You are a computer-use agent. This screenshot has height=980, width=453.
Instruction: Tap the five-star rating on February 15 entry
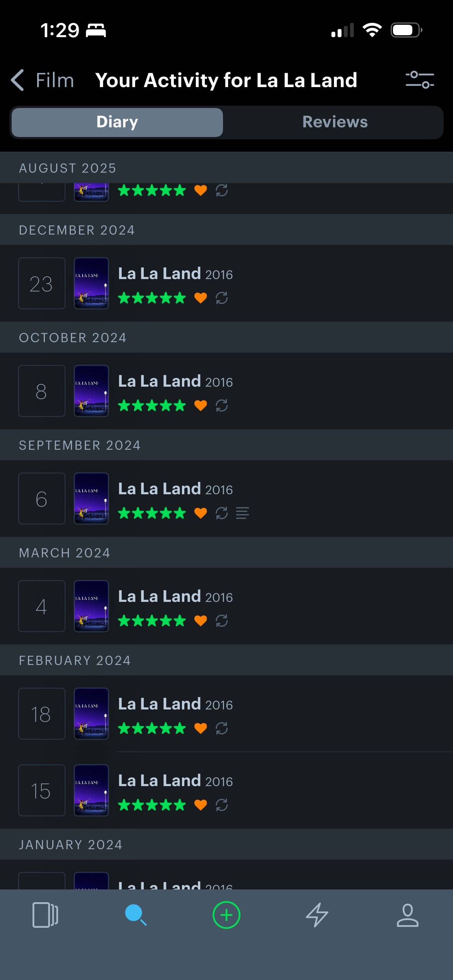152,805
